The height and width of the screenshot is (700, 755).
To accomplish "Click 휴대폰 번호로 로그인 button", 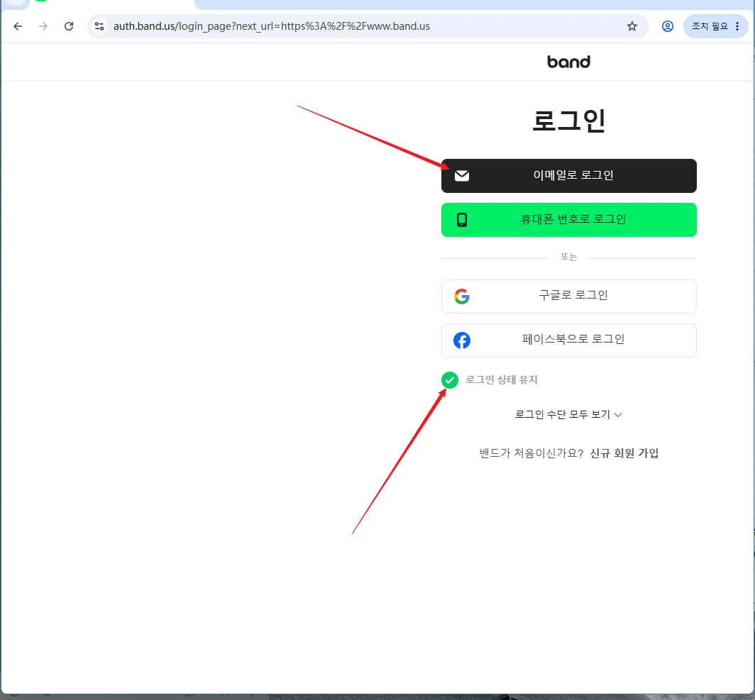I will (x=568, y=220).
